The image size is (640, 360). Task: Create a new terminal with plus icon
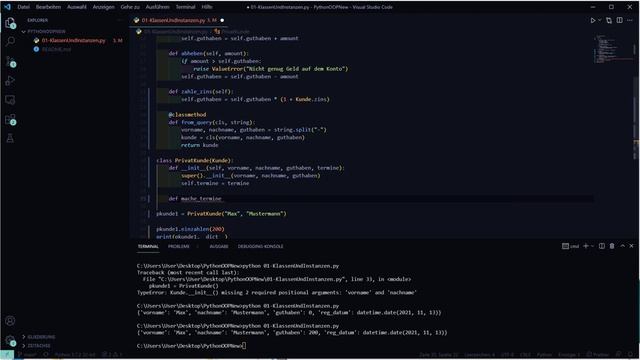point(586,246)
